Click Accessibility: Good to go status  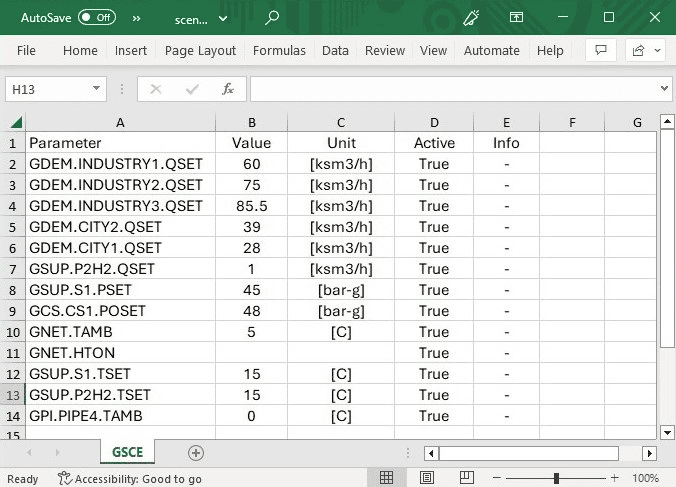pos(129,479)
